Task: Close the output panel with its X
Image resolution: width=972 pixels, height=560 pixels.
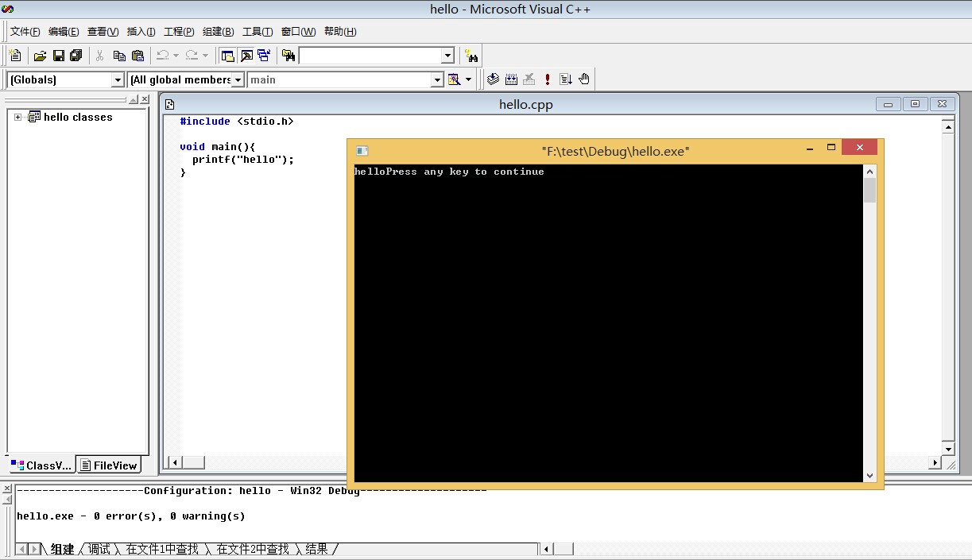Action: (x=7, y=489)
